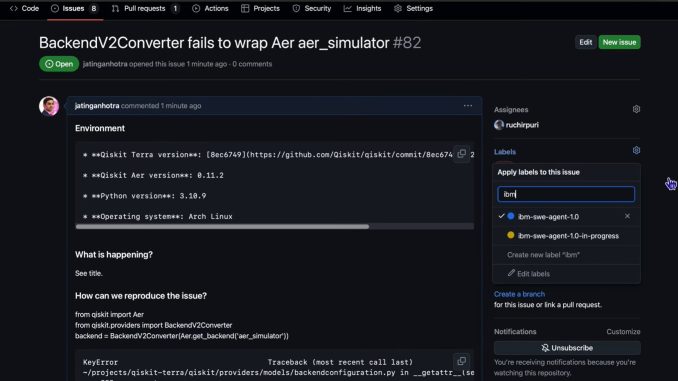
Task: Click 'from qiskit import Aer' line
Action: (109, 314)
